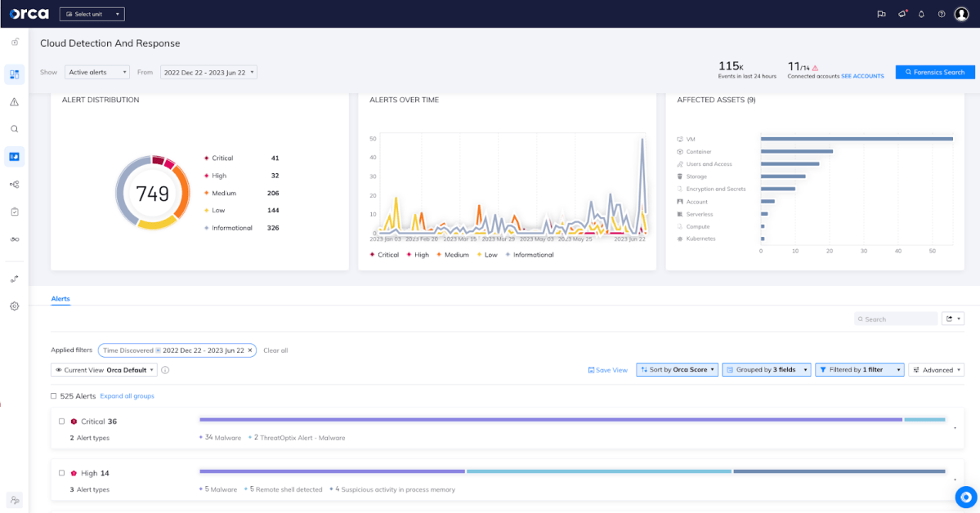Click the Forensics Search button

click(935, 73)
